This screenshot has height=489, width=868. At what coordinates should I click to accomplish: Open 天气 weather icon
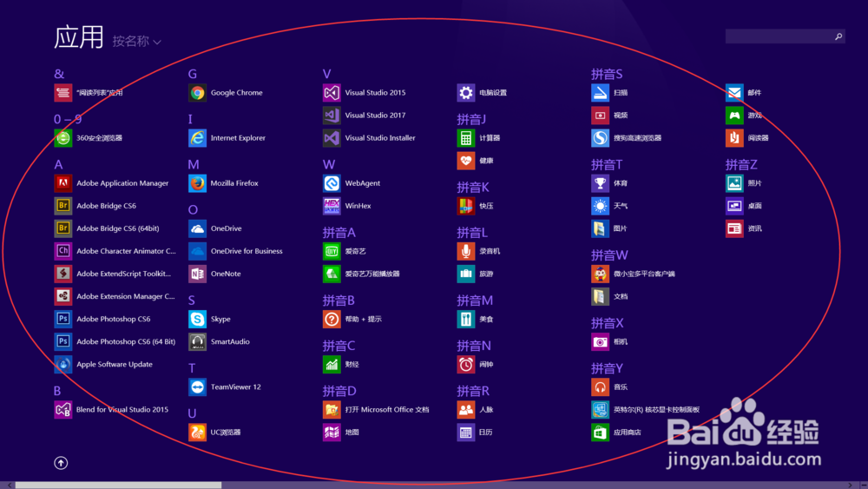click(x=600, y=206)
